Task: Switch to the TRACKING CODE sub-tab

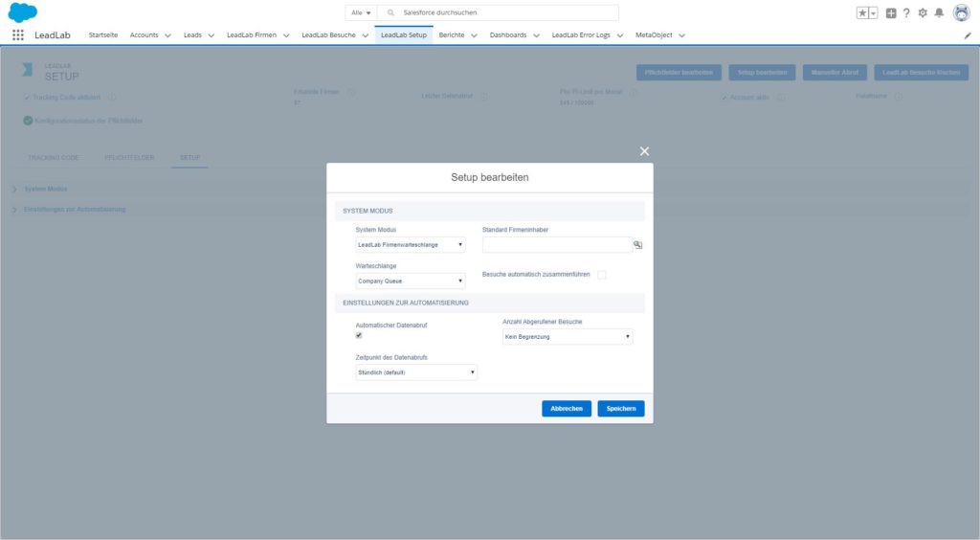Action: (54, 157)
